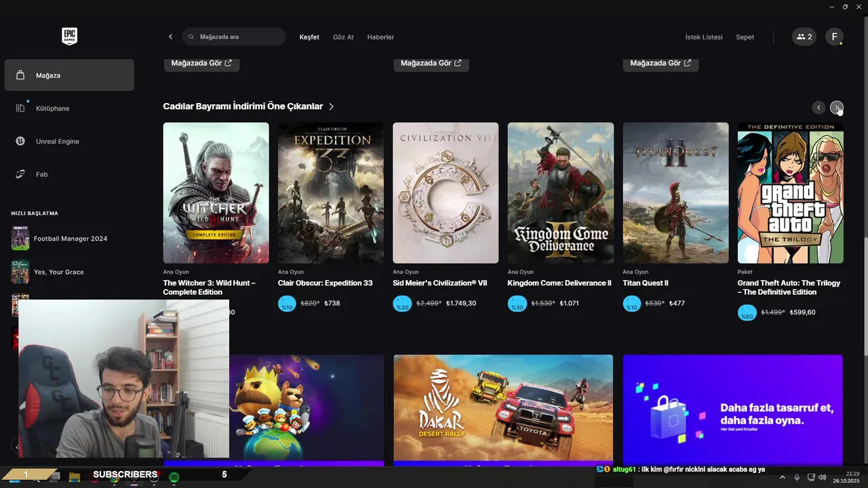The width and height of the screenshot is (868, 488).
Task: Click the microphone tray icon
Action: (x=797, y=477)
